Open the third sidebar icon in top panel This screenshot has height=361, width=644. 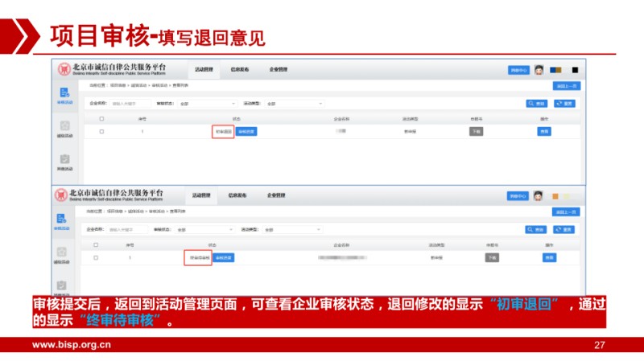pyautogui.click(x=64, y=160)
